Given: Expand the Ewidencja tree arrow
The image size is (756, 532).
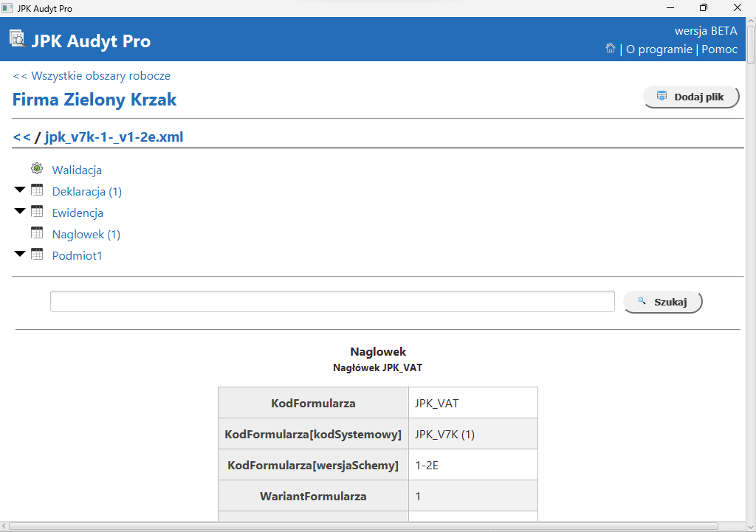Looking at the screenshot, I should 20,211.
